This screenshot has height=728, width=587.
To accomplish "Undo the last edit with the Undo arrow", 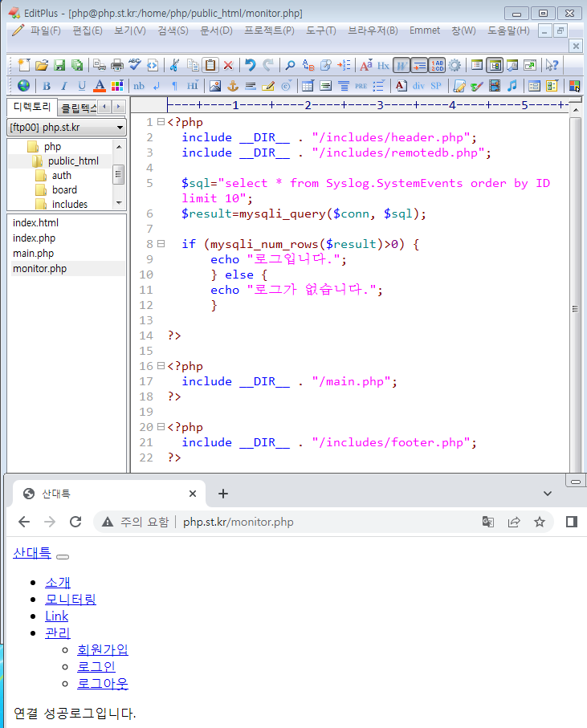I will click(251, 65).
